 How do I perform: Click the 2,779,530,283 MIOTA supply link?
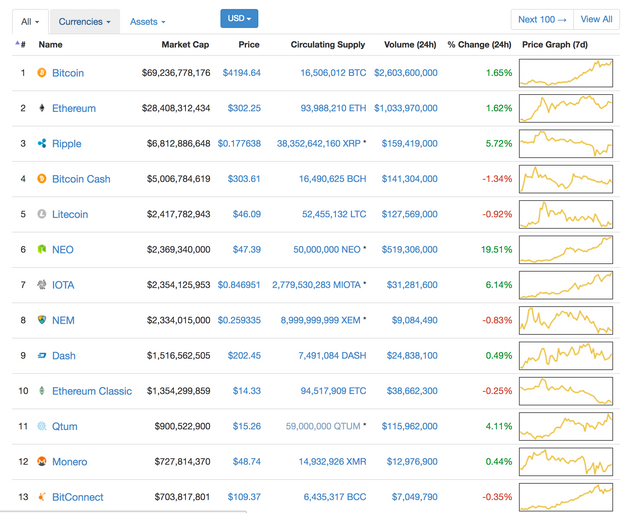(x=316, y=284)
